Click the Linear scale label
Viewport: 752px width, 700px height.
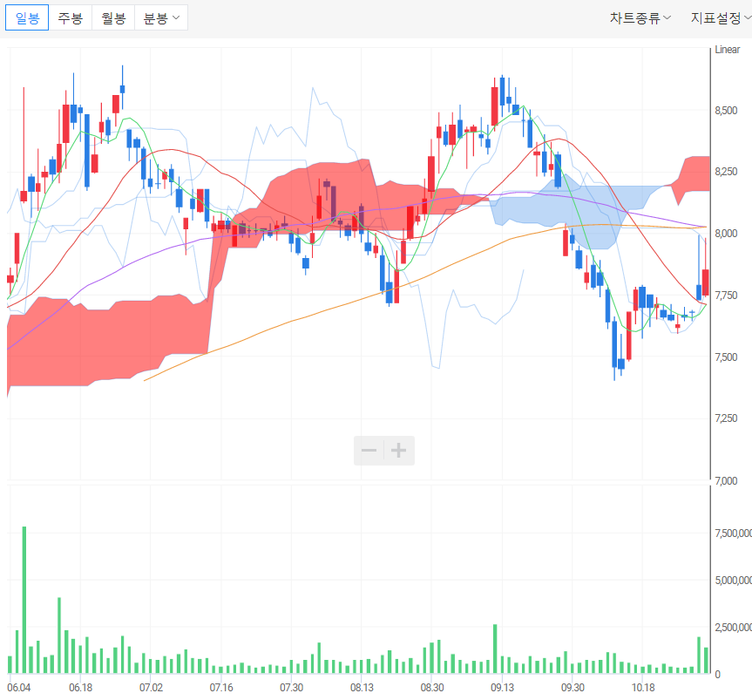point(727,50)
